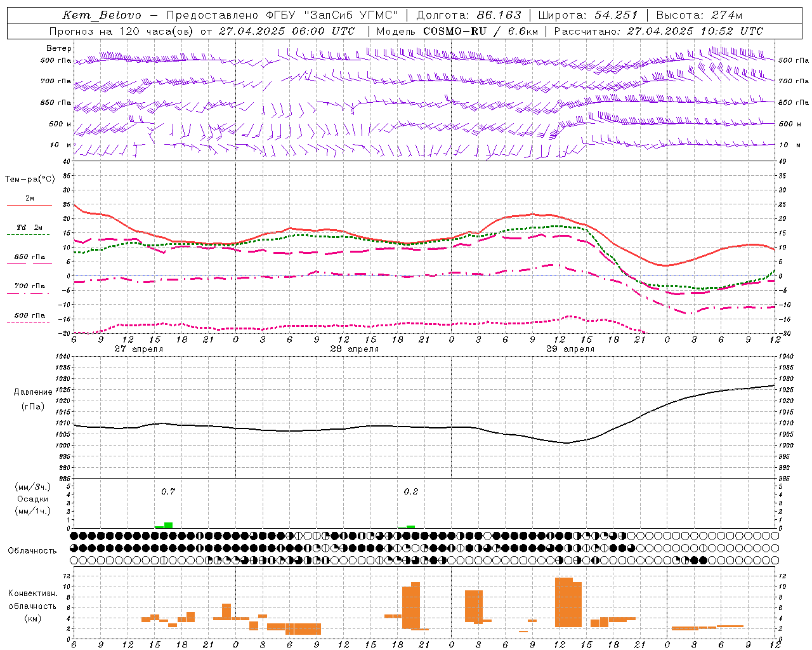Click the Широта: 54.251 value
Screen dimensions: 812x650
coord(588,15)
